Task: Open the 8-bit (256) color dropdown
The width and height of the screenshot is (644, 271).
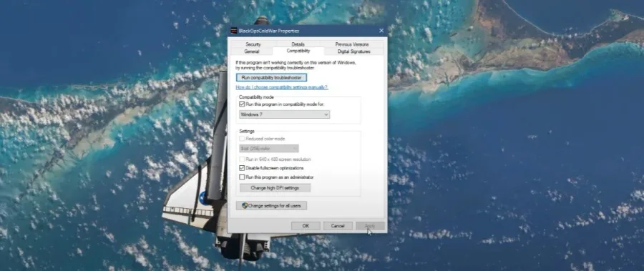Action: 269,148
